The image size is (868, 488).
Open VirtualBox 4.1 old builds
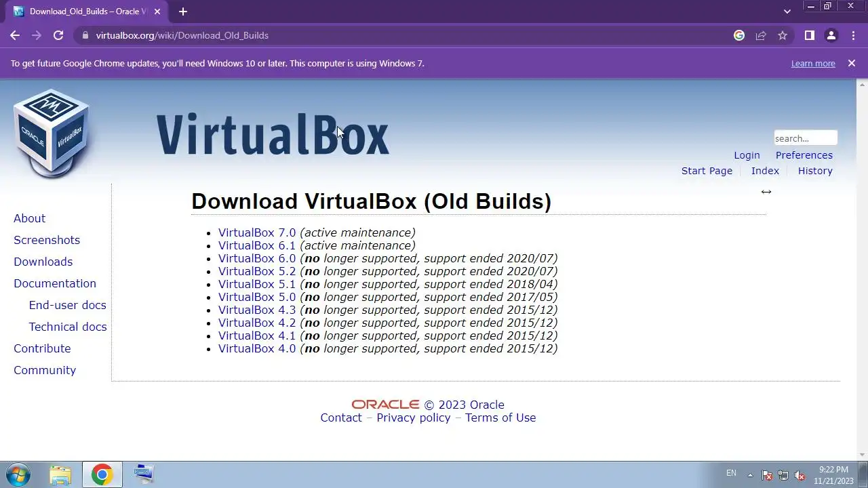point(257,335)
